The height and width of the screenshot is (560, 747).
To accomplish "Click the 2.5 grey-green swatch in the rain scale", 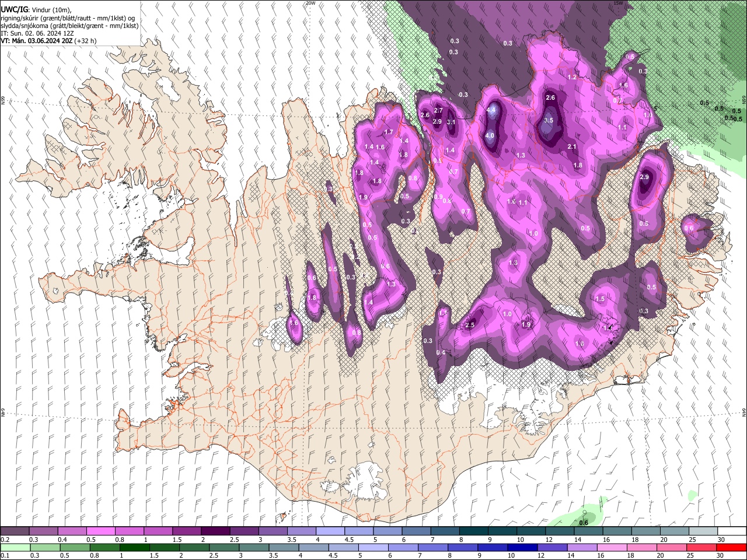I will (x=224, y=548).
